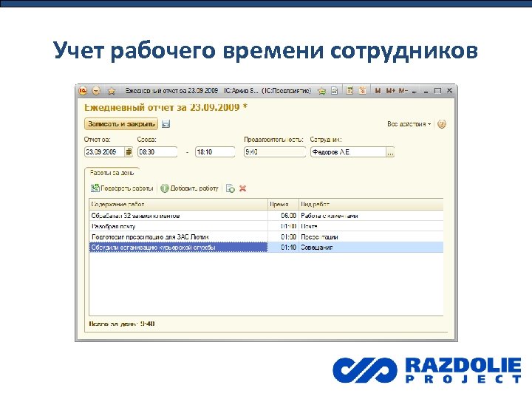Click 'Содержание работ' column header
The width and height of the screenshot is (532, 399).
tap(179, 204)
